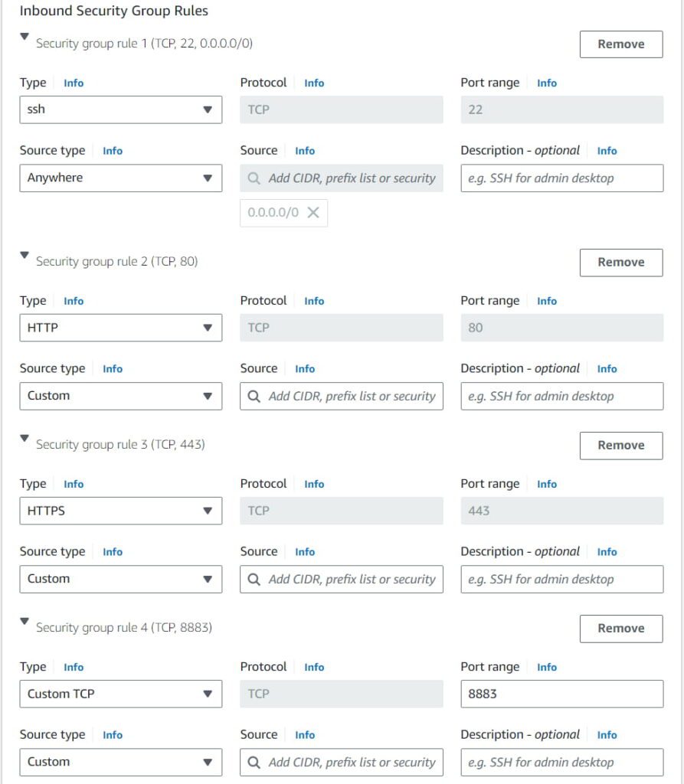Click the search icon in rule 1 Source field
The height and width of the screenshot is (784, 684).
point(253,178)
